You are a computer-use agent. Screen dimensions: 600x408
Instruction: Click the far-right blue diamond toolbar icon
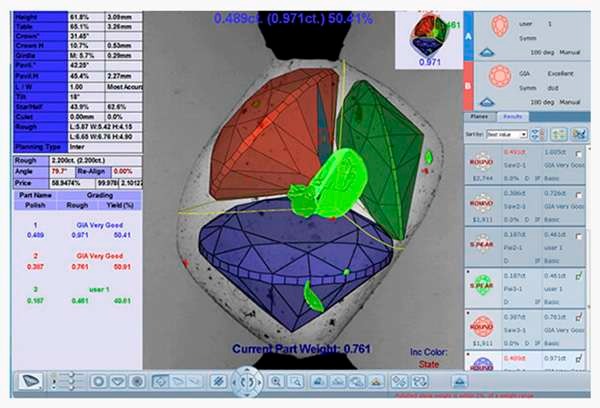[x=460, y=382]
